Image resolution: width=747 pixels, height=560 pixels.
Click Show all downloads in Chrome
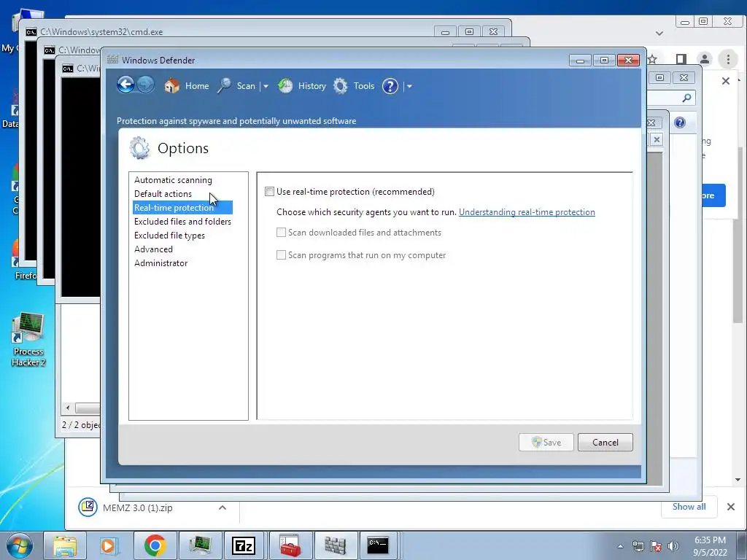click(689, 507)
